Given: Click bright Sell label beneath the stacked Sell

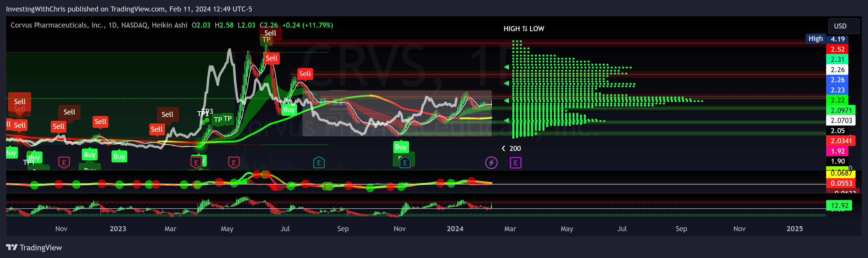Looking at the screenshot, I should (x=20, y=125).
